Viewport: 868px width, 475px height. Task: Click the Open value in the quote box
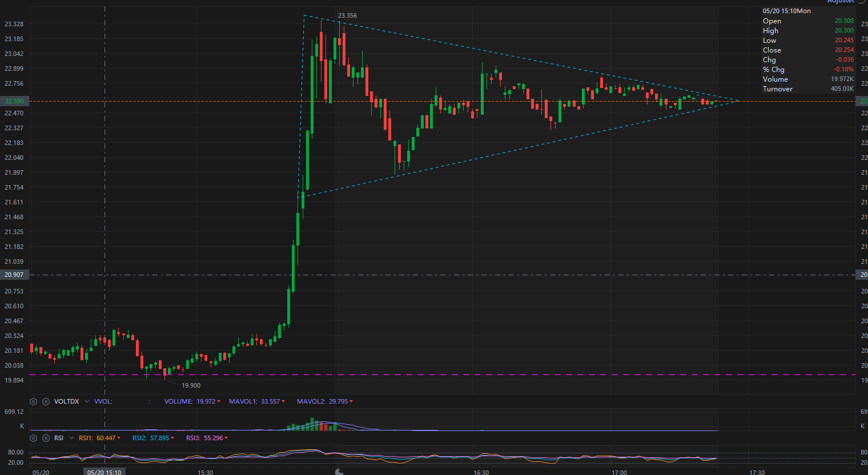click(844, 21)
